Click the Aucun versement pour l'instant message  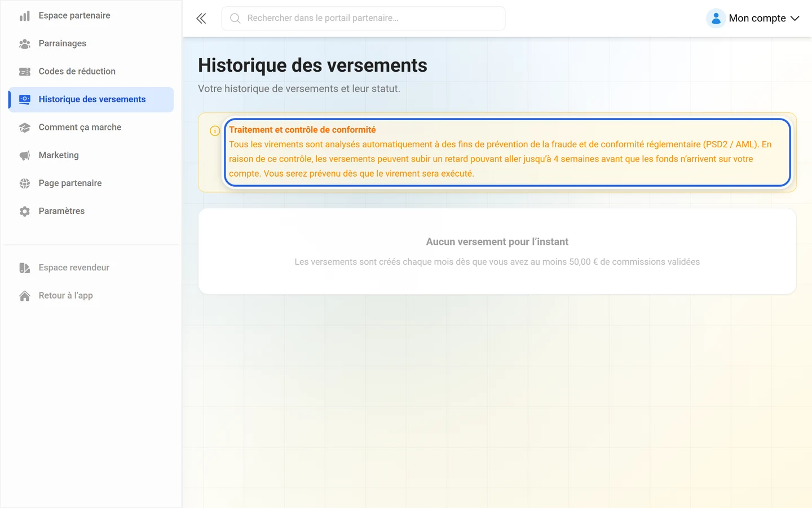(x=497, y=242)
